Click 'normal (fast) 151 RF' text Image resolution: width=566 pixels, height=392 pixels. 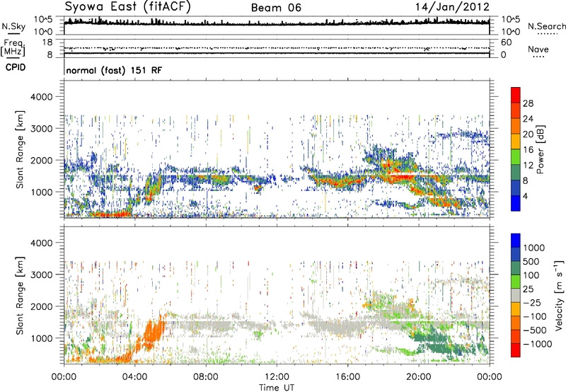pyautogui.click(x=114, y=70)
